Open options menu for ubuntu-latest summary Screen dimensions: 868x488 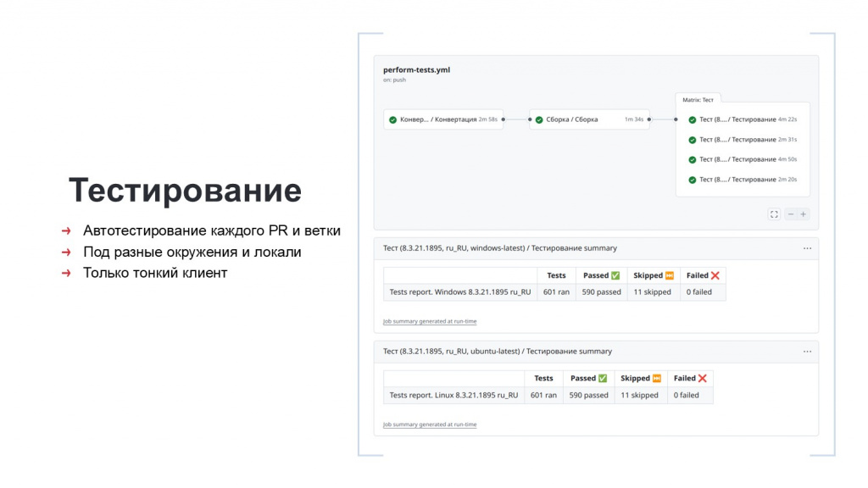tap(807, 352)
